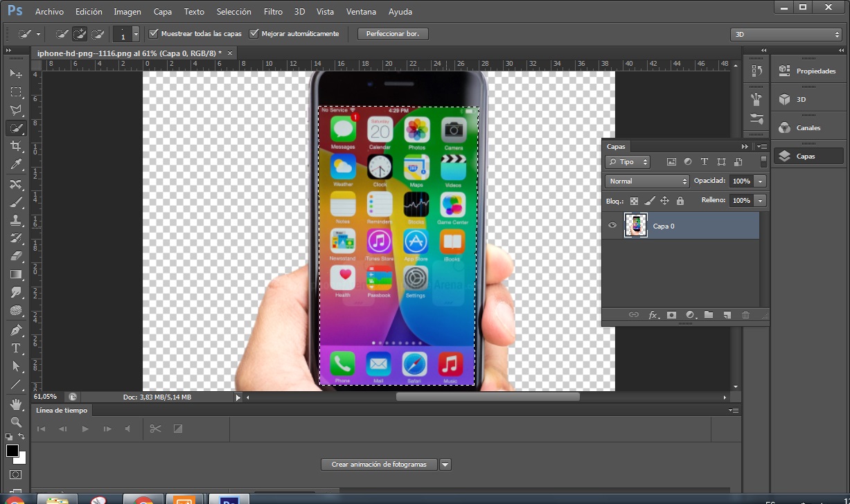The image size is (850, 504).
Task: Select the Eraser tool
Action: click(16, 256)
